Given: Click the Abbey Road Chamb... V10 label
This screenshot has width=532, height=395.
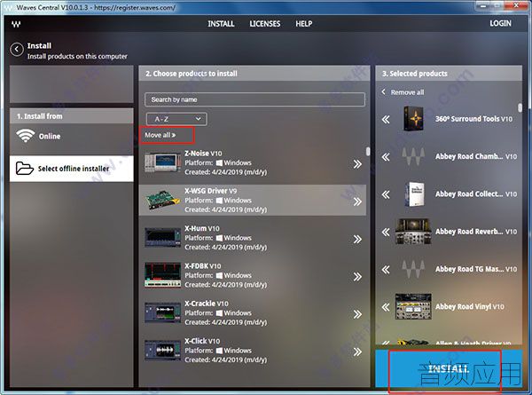Looking at the screenshot, I should click(x=476, y=156).
